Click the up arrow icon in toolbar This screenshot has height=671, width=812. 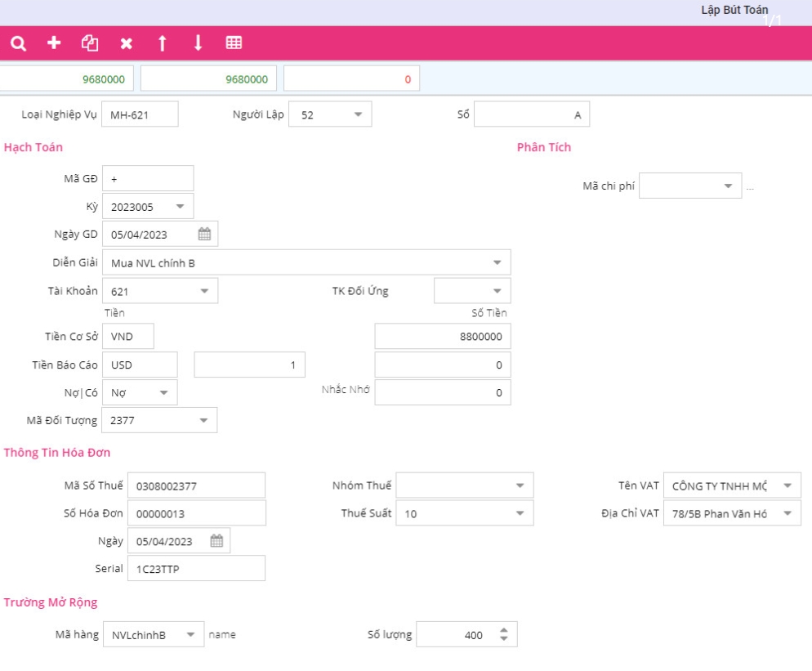click(162, 43)
